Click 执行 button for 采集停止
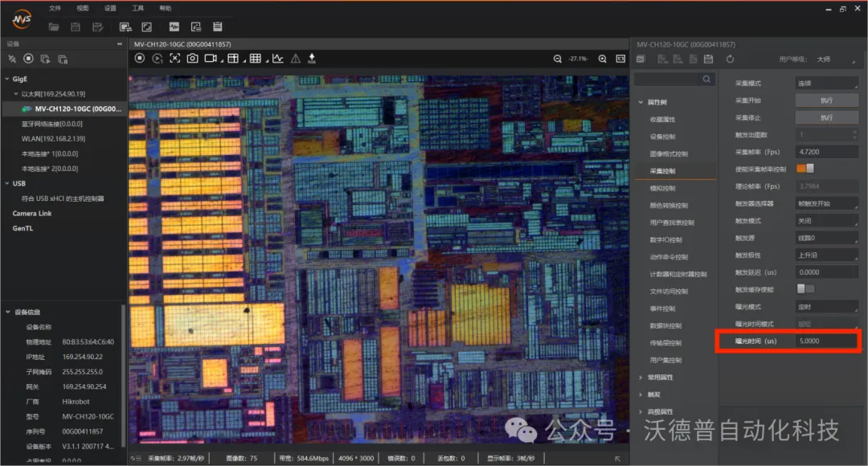868x466 pixels. pos(826,117)
